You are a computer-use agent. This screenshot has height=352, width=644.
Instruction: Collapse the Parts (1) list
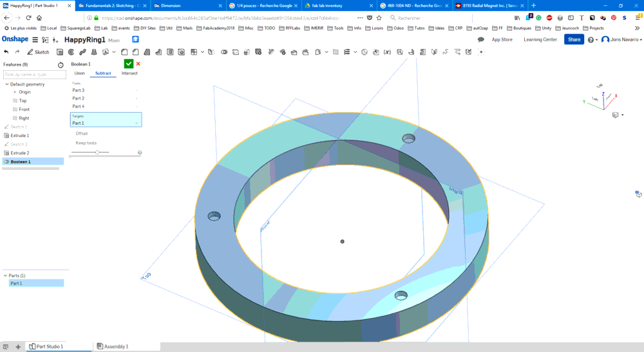pos(5,275)
